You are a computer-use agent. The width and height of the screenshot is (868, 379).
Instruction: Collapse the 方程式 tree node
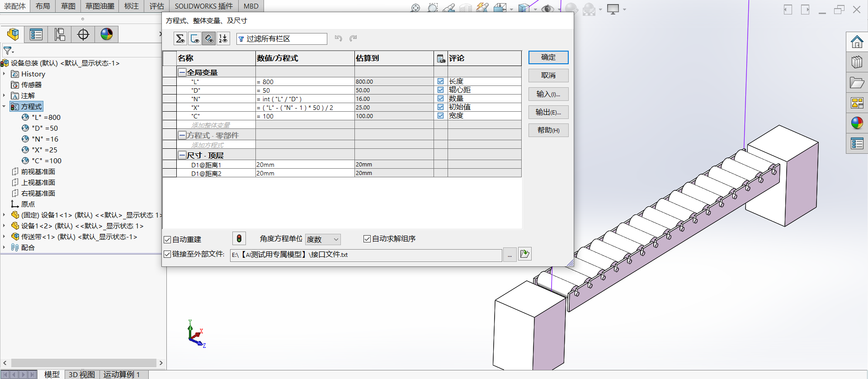pyautogui.click(x=4, y=106)
